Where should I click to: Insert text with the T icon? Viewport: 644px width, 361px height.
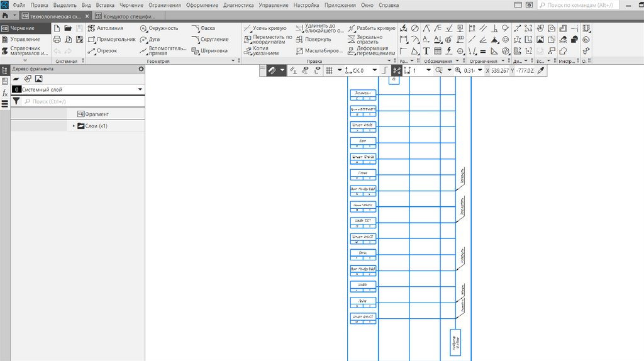coord(426,51)
